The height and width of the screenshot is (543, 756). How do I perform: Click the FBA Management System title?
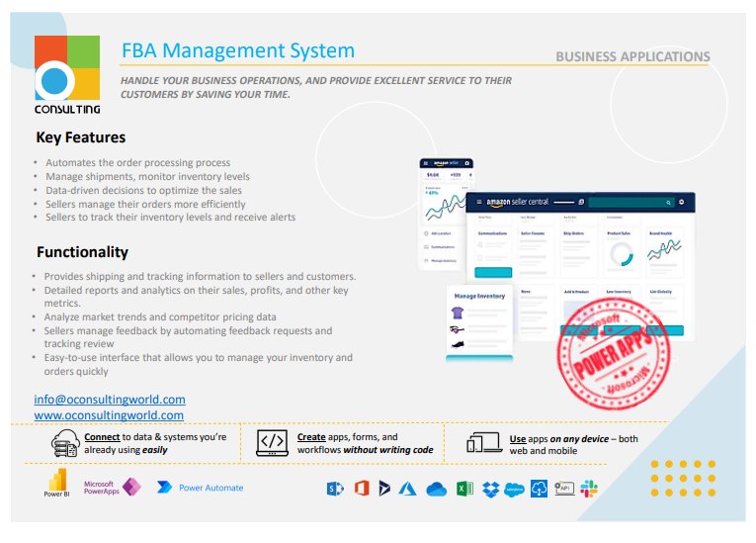click(x=238, y=50)
